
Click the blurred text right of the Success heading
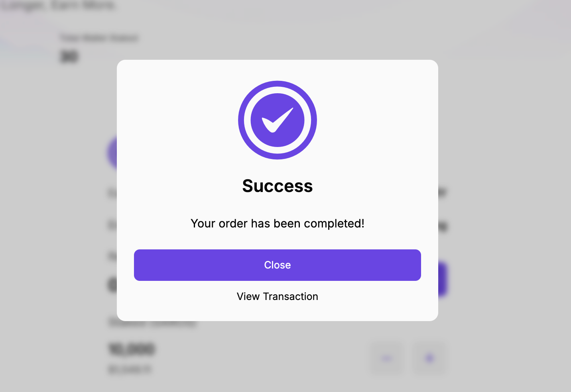(442, 193)
